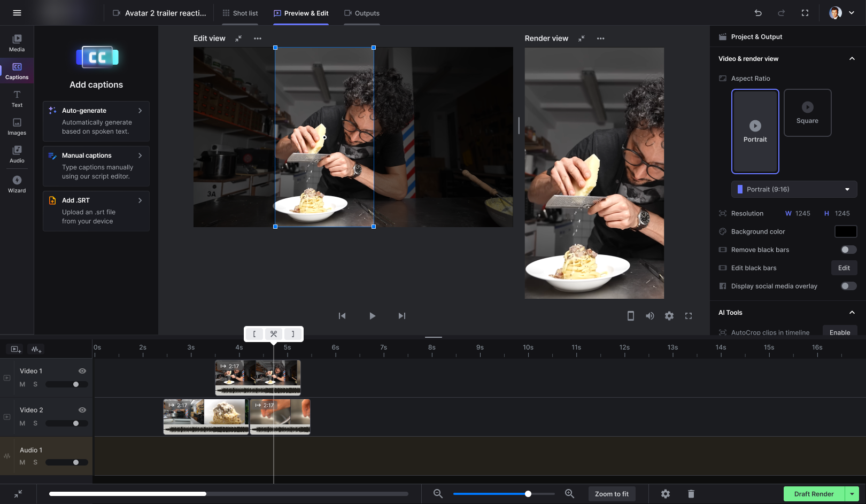Click the scissors split icon on playhead
The image size is (866, 504).
pos(274,334)
